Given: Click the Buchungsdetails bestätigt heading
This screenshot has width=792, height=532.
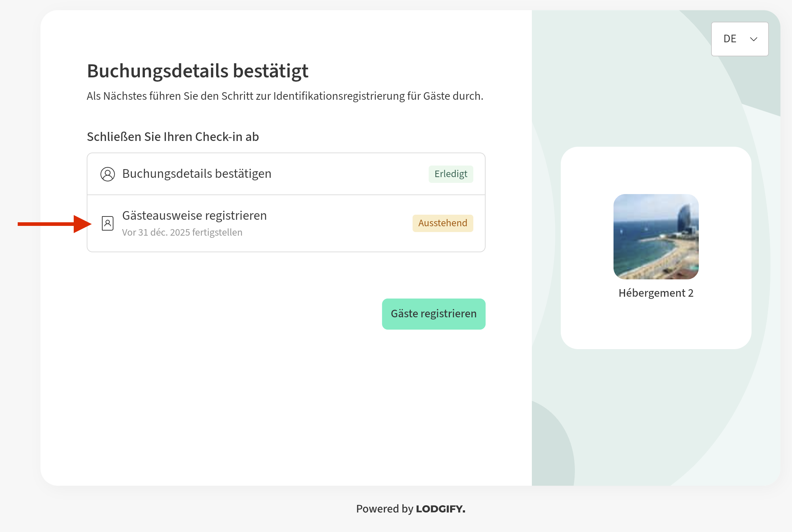Looking at the screenshot, I should click(198, 71).
